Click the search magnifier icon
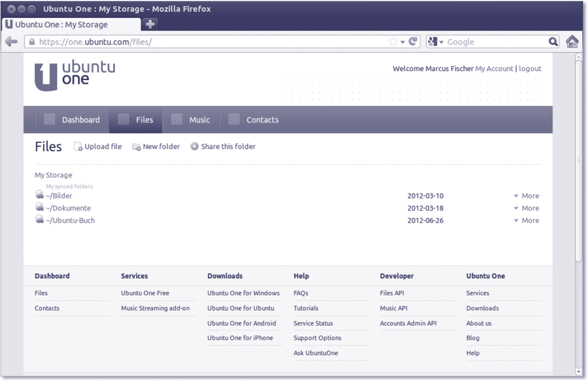588x381 pixels. (x=553, y=42)
